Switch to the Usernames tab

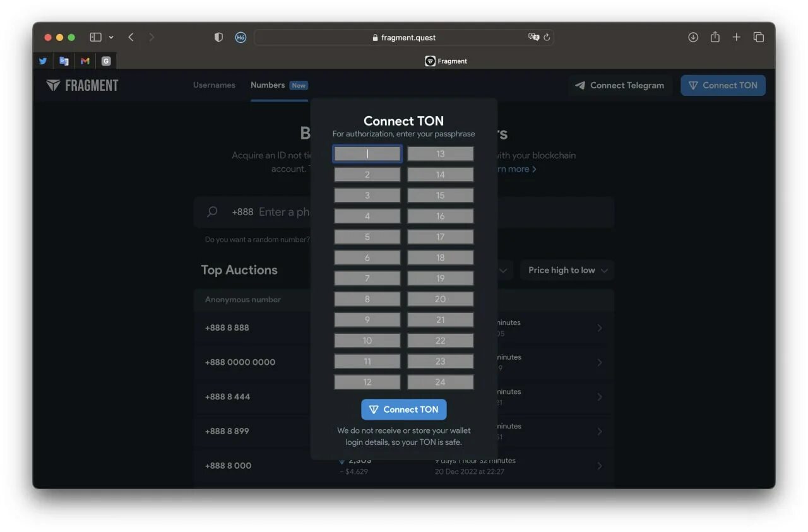point(214,85)
